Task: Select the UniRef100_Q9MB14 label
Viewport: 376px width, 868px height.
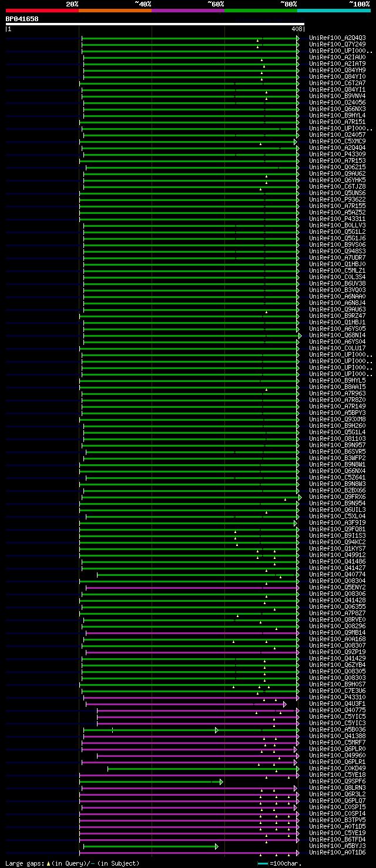Action: click(337, 632)
